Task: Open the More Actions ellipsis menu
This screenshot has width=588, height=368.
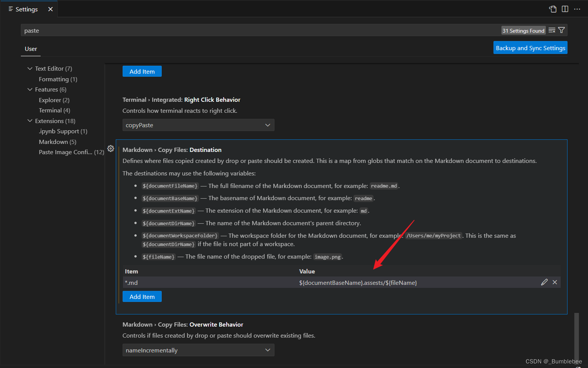Action: point(577,9)
